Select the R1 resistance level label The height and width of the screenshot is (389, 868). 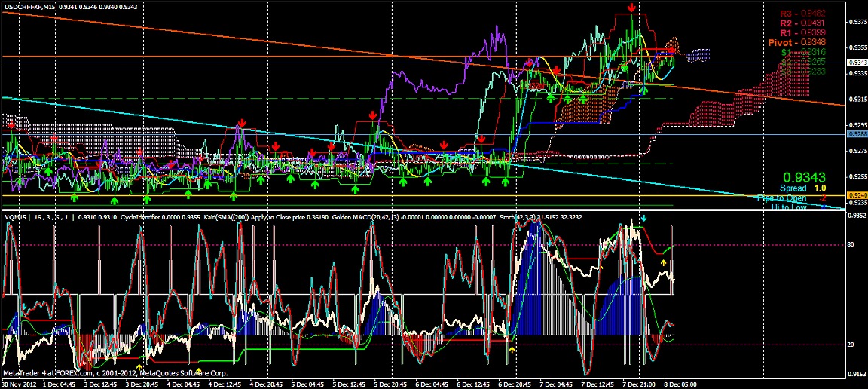click(x=803, y=33)
